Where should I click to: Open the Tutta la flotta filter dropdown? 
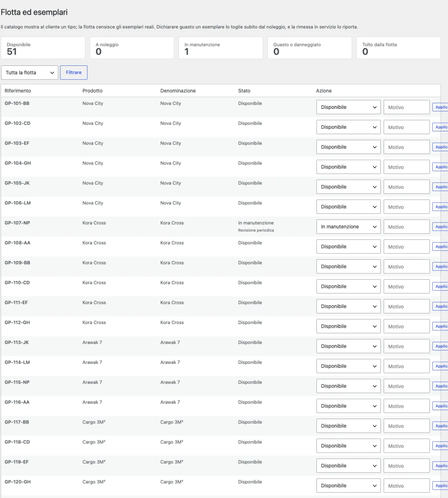(x=30, y=72)
